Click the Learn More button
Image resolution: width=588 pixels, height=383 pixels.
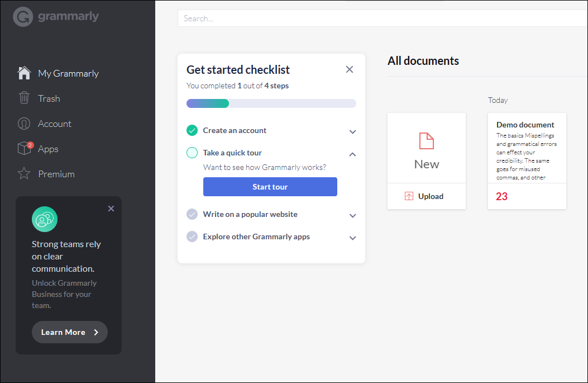pyautogui.click(x=70, y=332)
